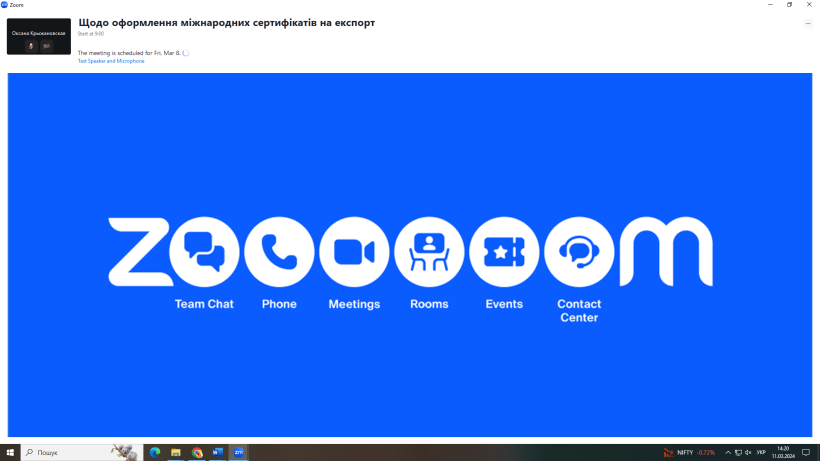Open Test Speaker and Microphone link
This screenshot has width=820, height=461.
111,61
